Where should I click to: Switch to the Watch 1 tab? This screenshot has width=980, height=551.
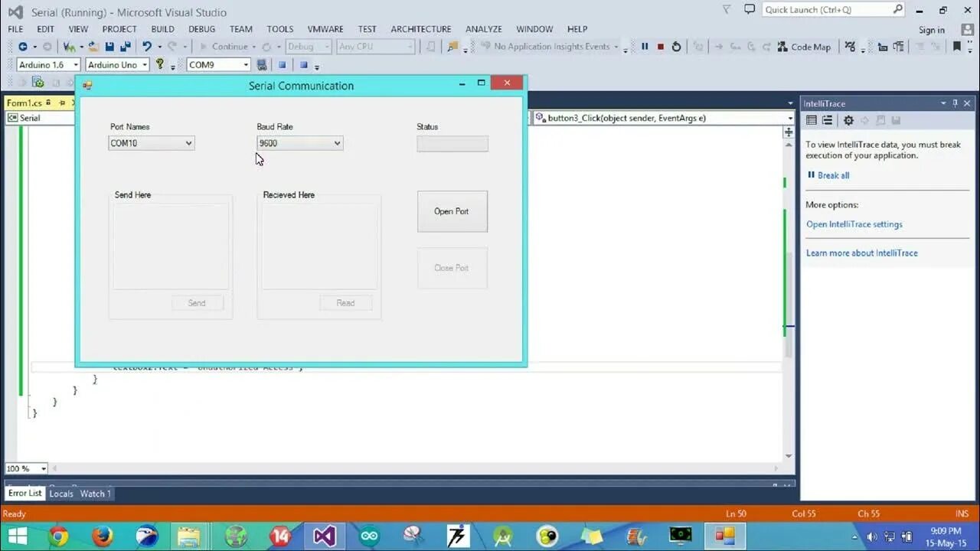[x=96, y=494]
